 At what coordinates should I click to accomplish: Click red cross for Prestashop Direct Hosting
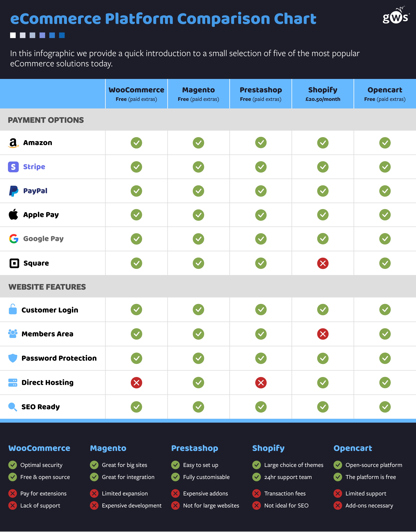pos(261,383)
